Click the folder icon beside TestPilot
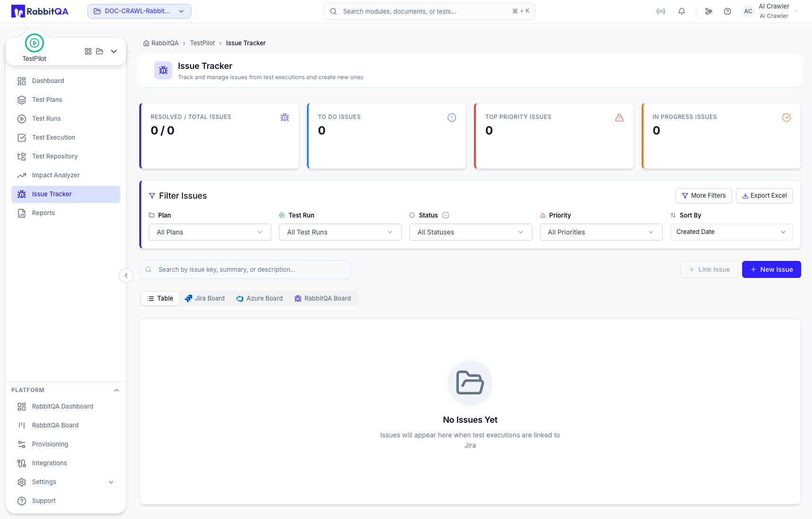Screen dimensions: 812x519 tap(100, 51)
